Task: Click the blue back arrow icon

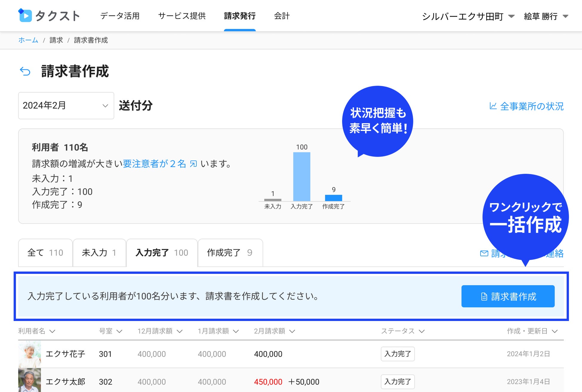Action: [25, 71]
